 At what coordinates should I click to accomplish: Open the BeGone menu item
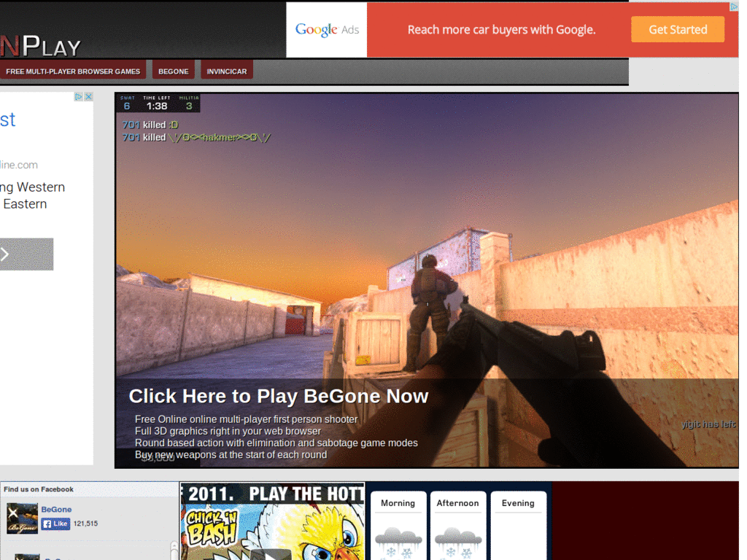(x=174, y=71)
